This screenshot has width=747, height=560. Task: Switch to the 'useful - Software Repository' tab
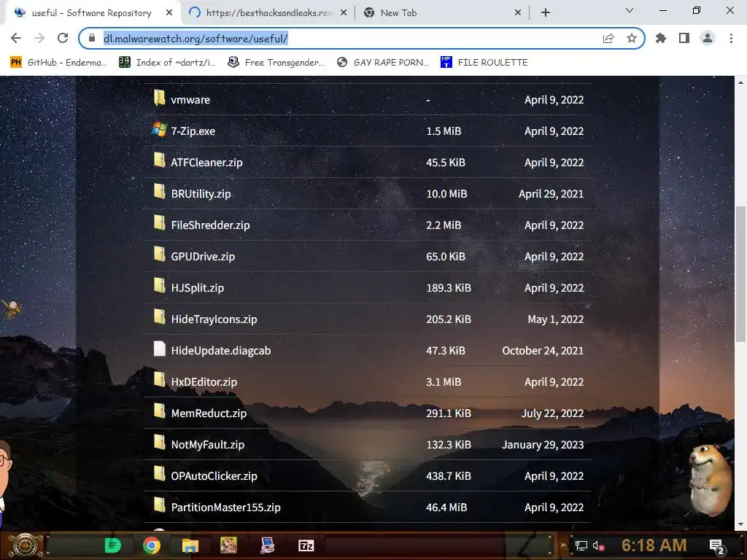pyautogui.click(x=91, y=13)
